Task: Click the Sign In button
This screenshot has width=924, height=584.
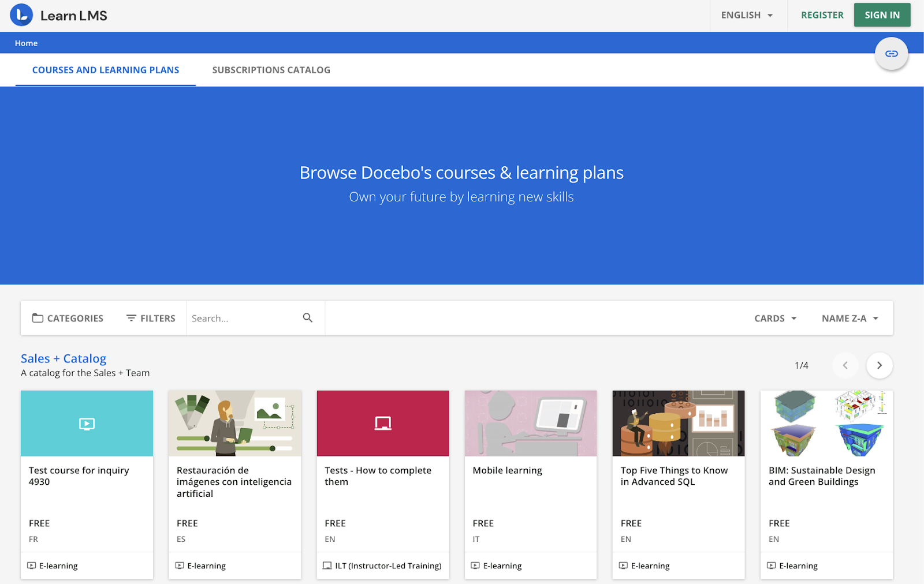Action: 882,15
